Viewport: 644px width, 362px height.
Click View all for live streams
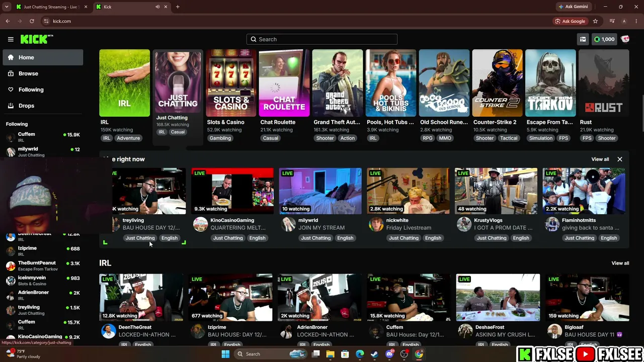coord(600,159)
